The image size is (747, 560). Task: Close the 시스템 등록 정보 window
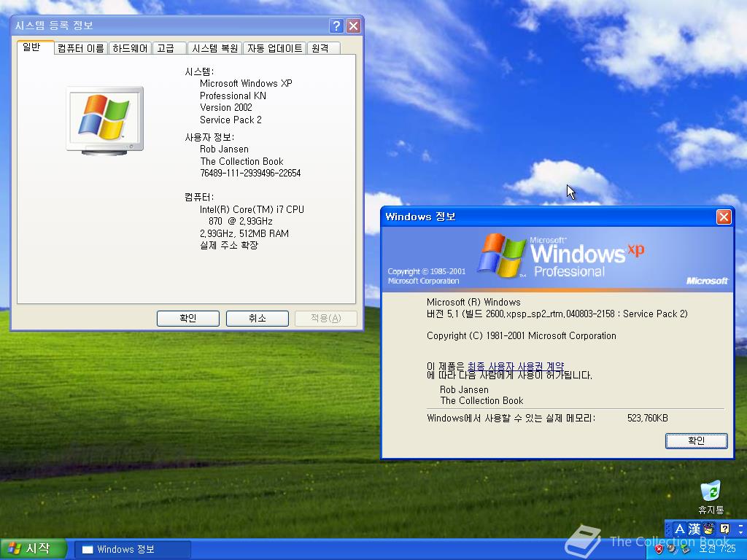coord(353,26)
